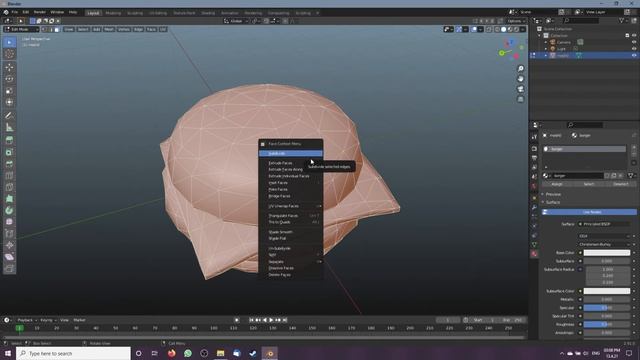The image size is (640, 360).
Task: Switch perspective/orthographic grid icon
Action: tap(520, 99)
